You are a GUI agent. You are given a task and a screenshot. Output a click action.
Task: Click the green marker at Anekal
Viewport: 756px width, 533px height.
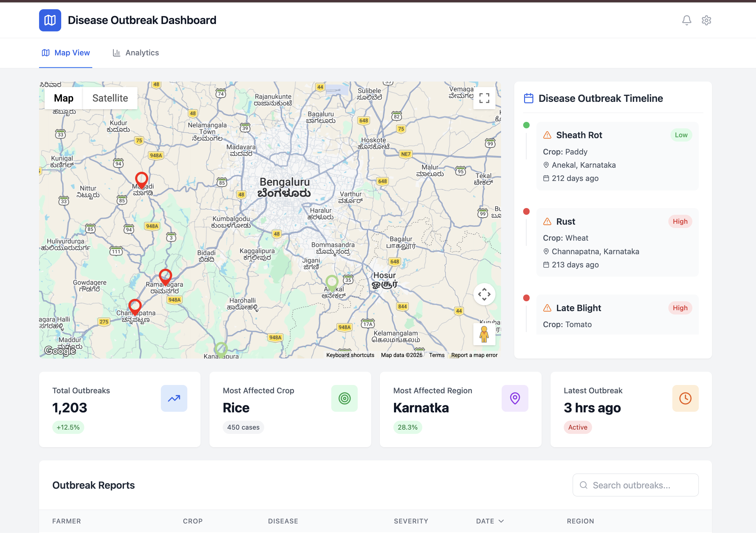(x=332, y=282)
